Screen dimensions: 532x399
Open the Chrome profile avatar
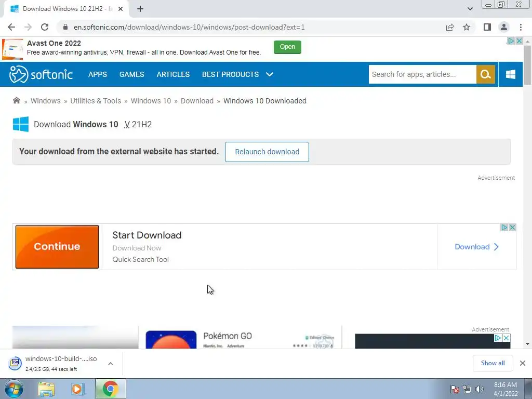click(504, 27)
